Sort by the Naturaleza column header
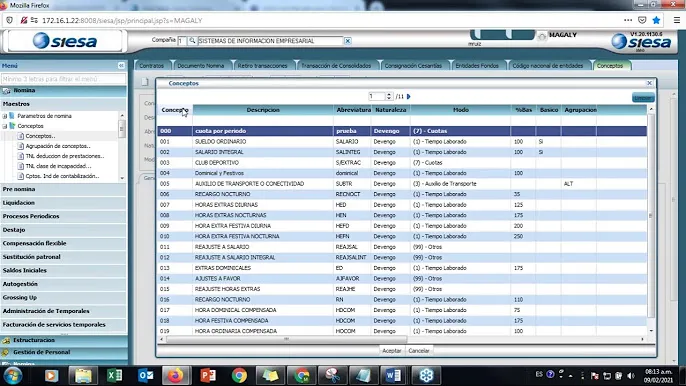686x386 pixels. pyautogui.click(x=391, y=110)
